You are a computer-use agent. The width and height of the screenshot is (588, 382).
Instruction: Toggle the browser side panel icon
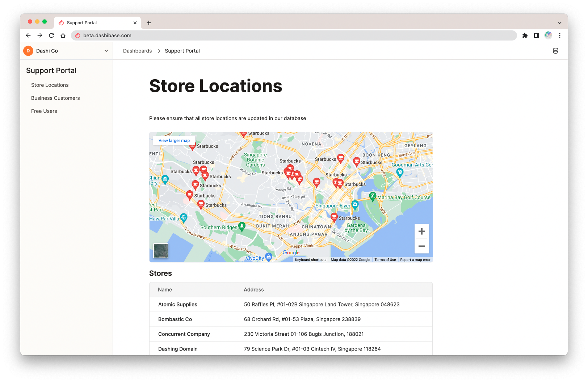(x=537, y=35)
